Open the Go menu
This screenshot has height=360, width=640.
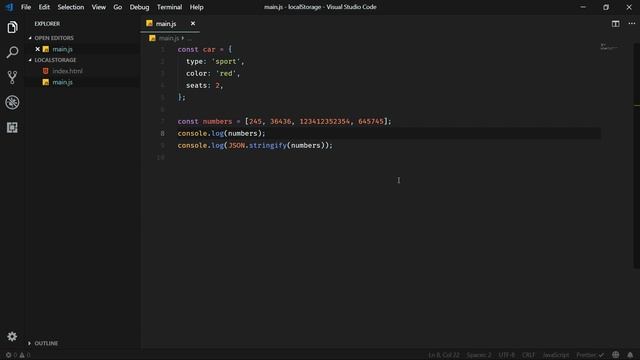click(118, 7)
